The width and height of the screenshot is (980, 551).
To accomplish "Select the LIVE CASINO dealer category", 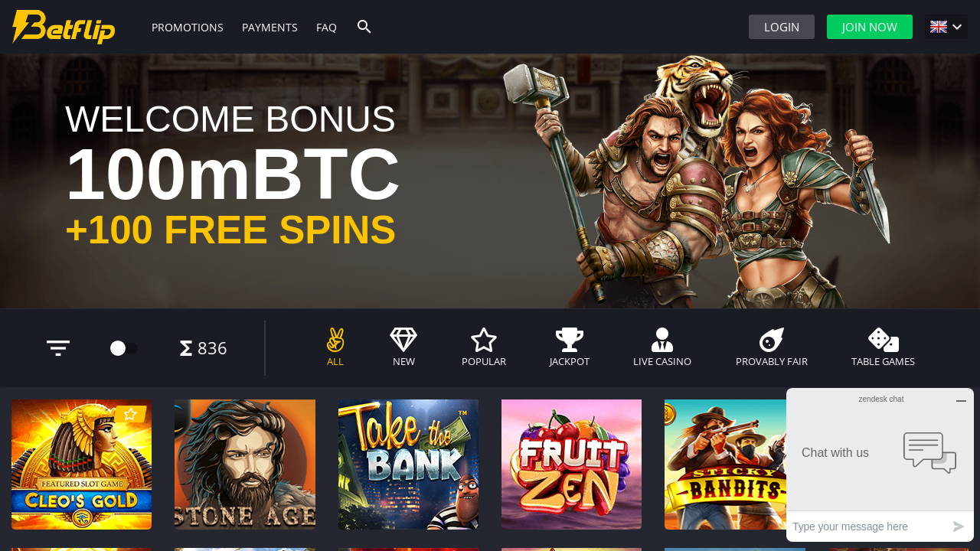I will point(662,347).
